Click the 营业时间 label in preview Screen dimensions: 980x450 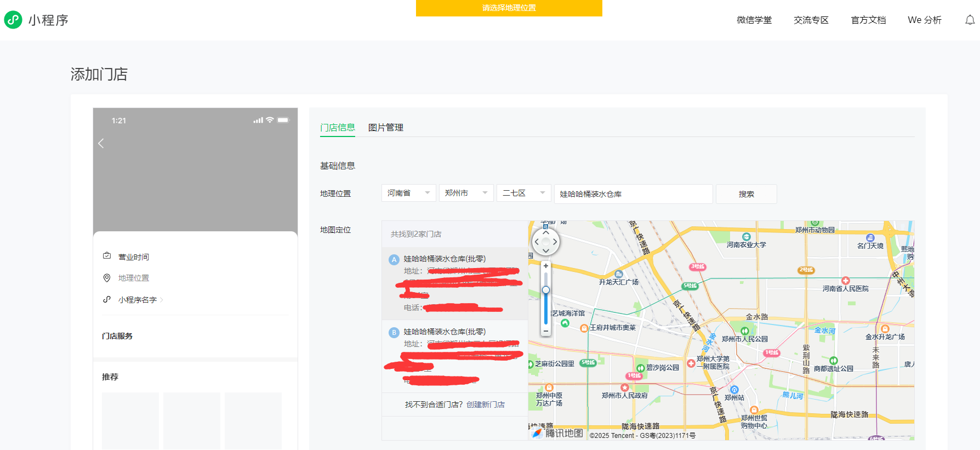(134, 257)
